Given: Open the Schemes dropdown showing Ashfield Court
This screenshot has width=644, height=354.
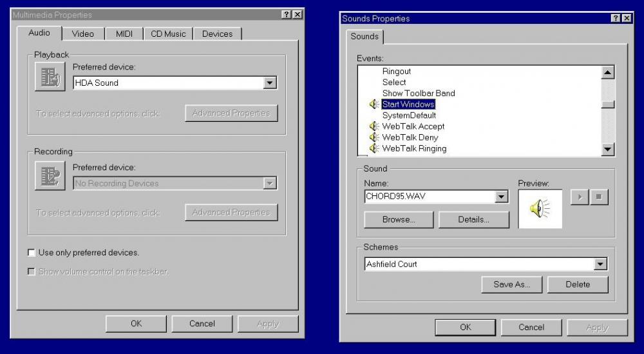Looking at the screenshot, I should [x=600, y=264].
